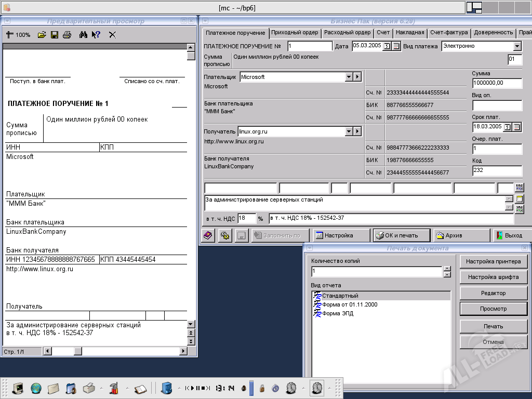
Task: Click the open folder icon in preview toolbar
Action: click(x=42, y=35)
